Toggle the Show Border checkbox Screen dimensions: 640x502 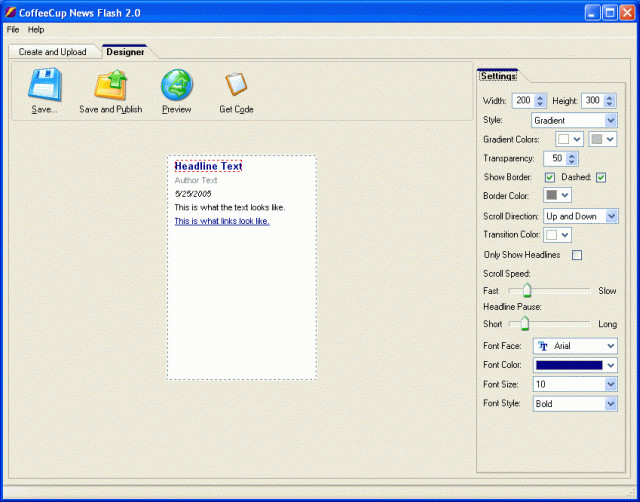(550, 177)
